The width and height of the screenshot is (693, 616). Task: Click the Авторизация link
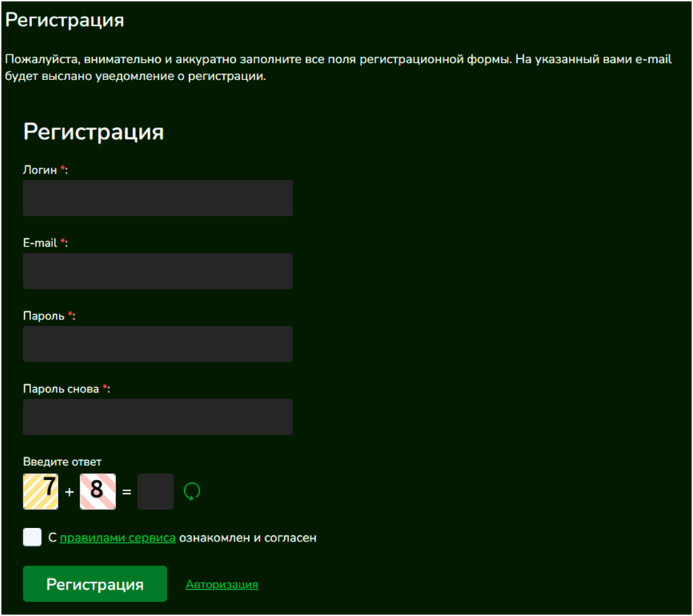click(x=222, y=584)
